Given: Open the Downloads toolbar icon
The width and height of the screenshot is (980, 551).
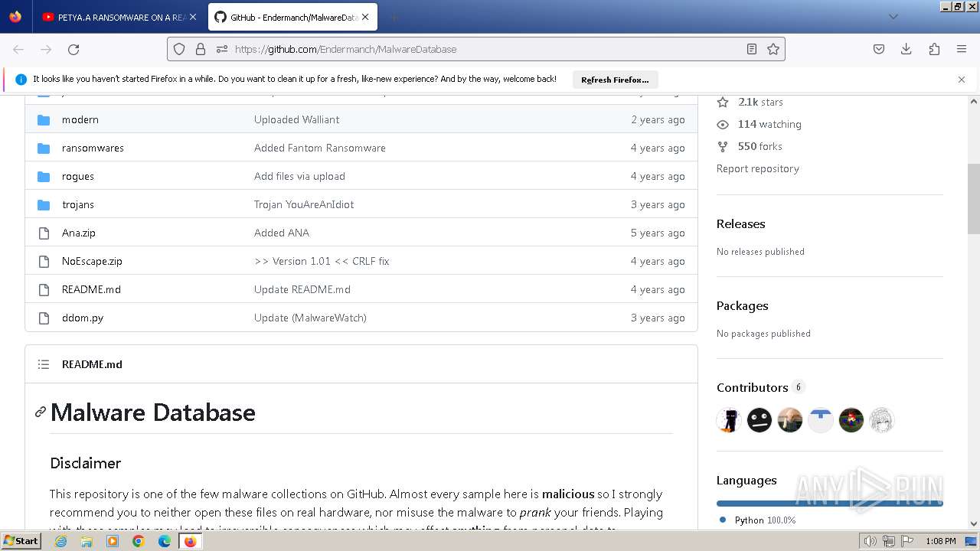Looking at the screenshot, I should tap(906, 49).
